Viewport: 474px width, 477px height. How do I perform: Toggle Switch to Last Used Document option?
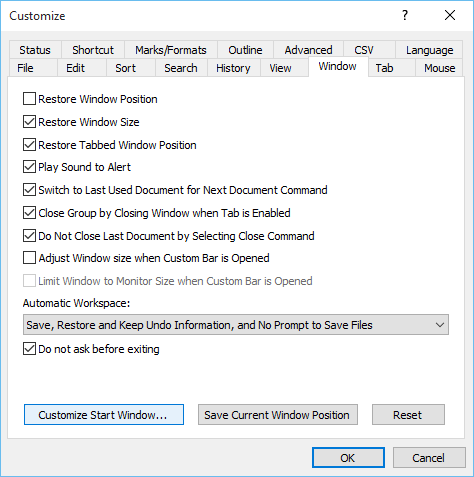(29, 190)
